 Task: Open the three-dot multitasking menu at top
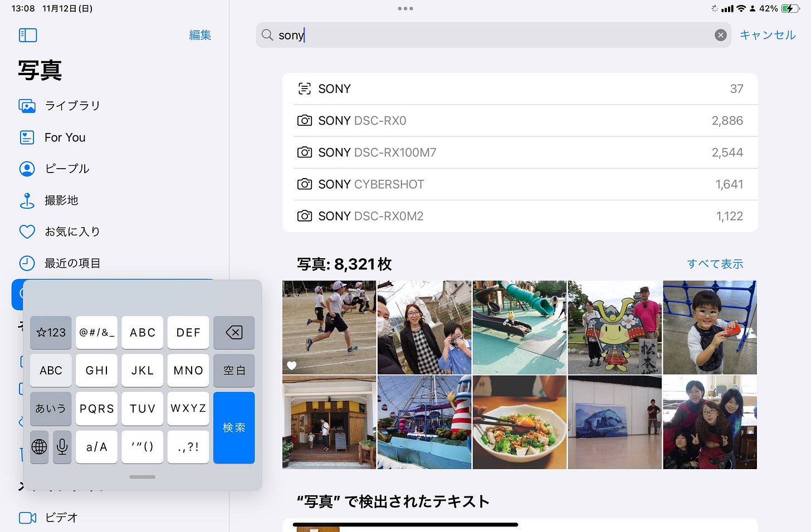pyautogui.click(x=405, y=8)
